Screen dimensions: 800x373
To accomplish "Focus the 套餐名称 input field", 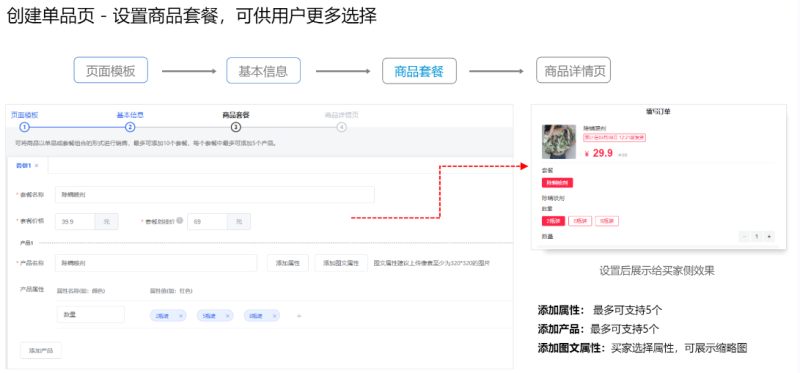I will pos(215,194).
